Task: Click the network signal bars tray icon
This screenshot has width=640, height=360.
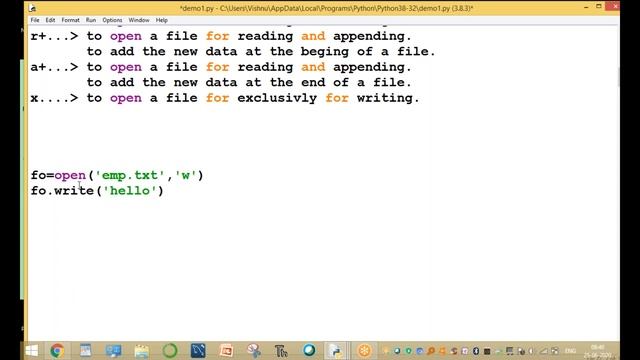Action: 543,351
